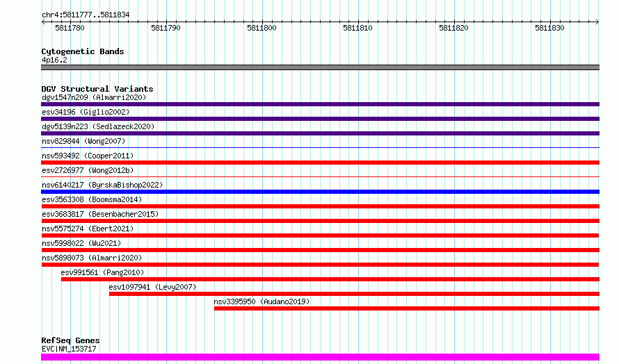Click the 5811830 ruler coordinate label
619x364 pixels.
(549, 28)
